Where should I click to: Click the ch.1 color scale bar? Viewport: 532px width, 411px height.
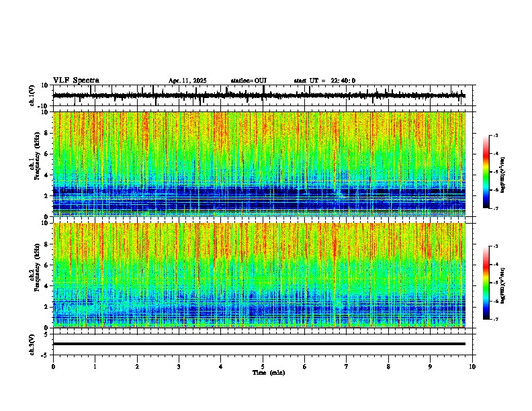click(486, 172)
